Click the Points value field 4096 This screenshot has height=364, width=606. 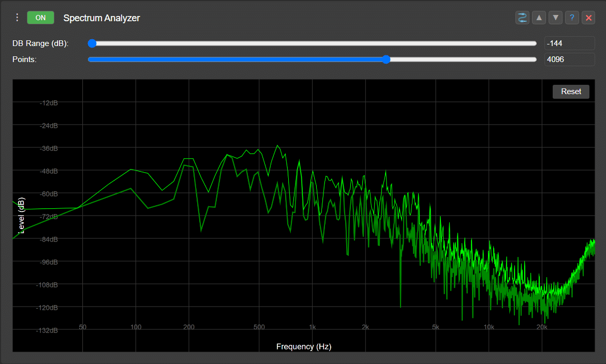pos(569,59)
